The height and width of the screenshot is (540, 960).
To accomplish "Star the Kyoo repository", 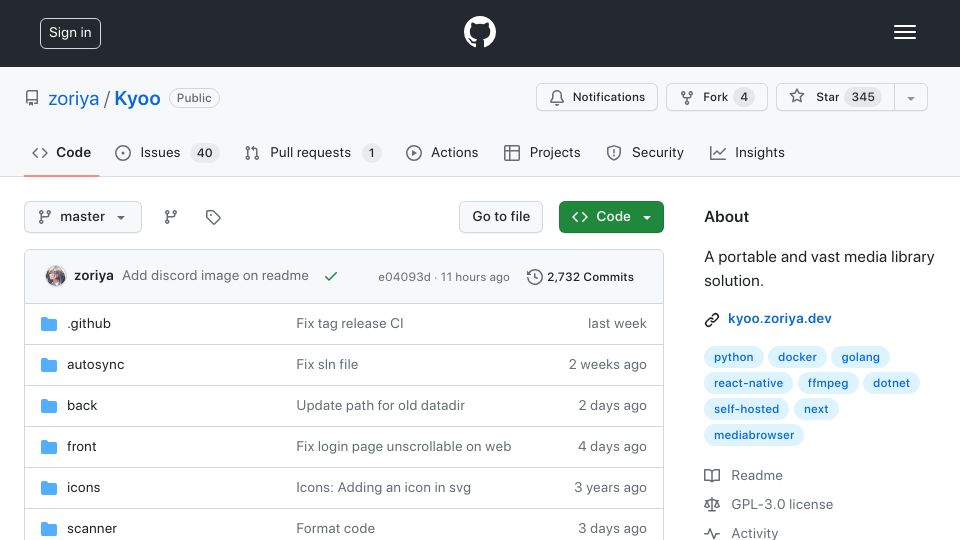I will click(835, 97).
